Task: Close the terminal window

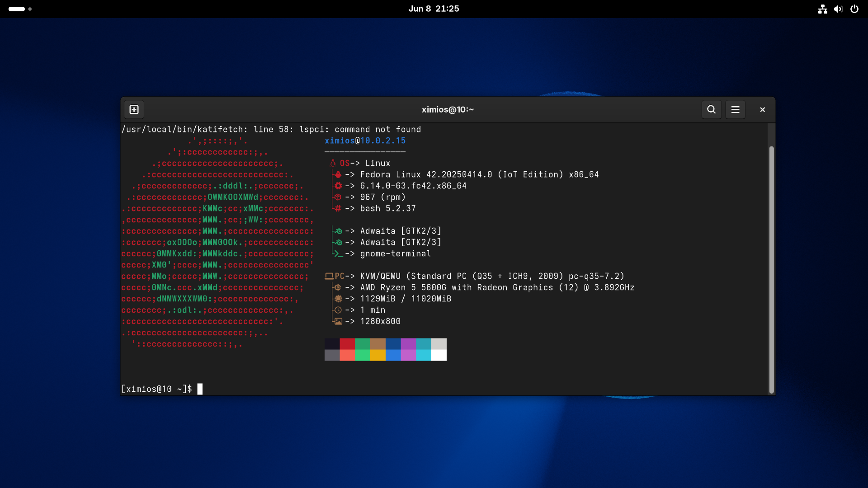Action: (x=762, y=109)
